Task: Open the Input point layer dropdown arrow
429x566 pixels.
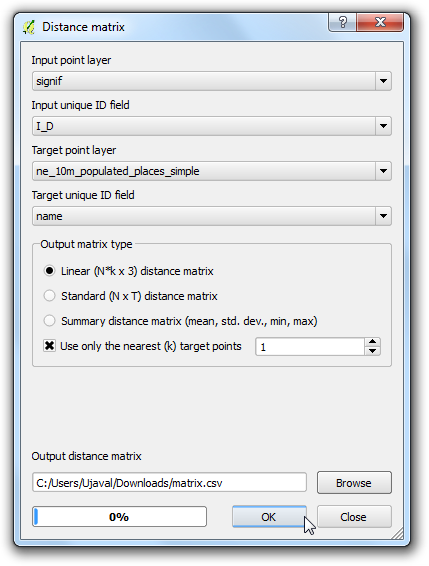Action: point(383,81)
